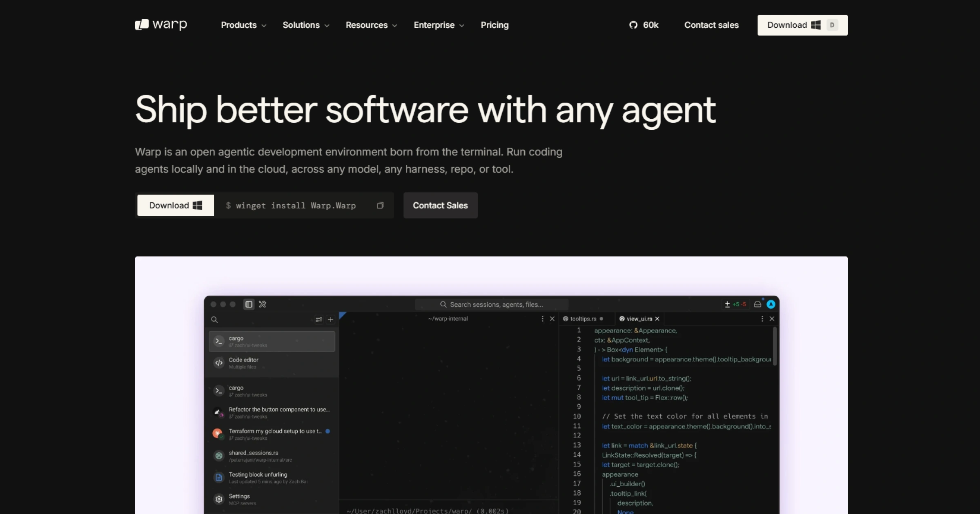Open sidebar filter settings icon
This screenshot has width=980, height=514.
(319, 319)
